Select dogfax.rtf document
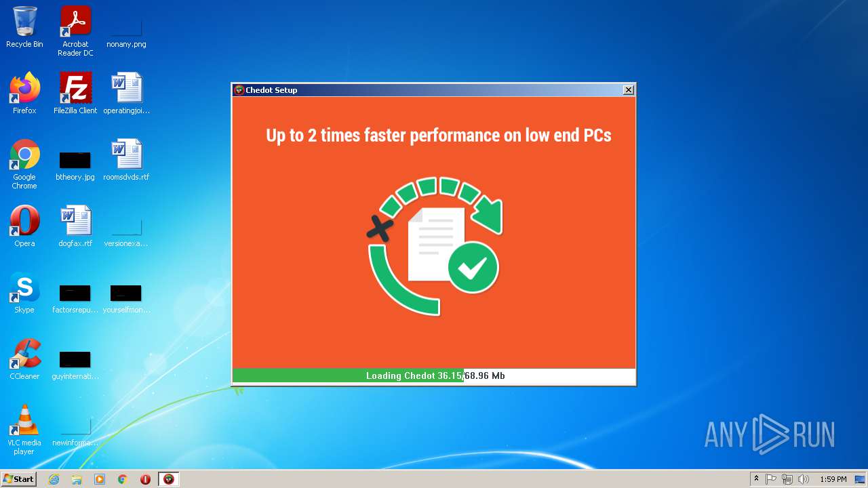The width and height of the screenshot is (868, 488). 75,226
